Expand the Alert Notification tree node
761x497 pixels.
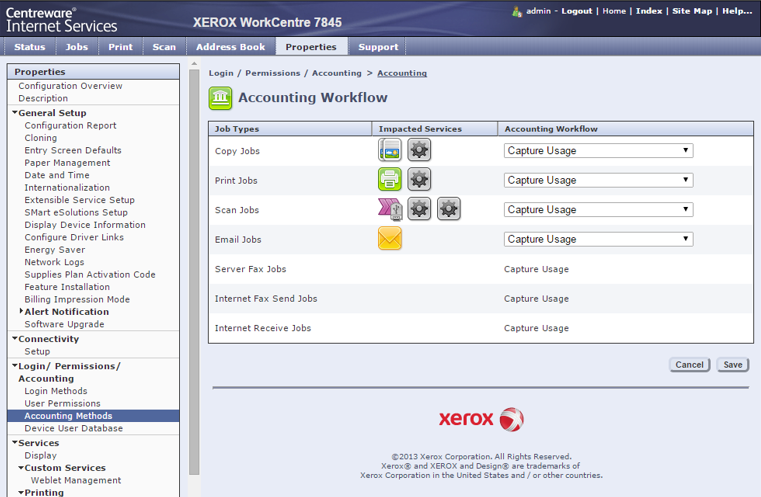coord(21,312)
